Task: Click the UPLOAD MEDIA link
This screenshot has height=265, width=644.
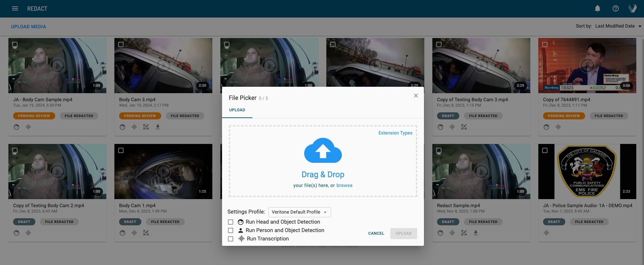Action: [29, 27]
